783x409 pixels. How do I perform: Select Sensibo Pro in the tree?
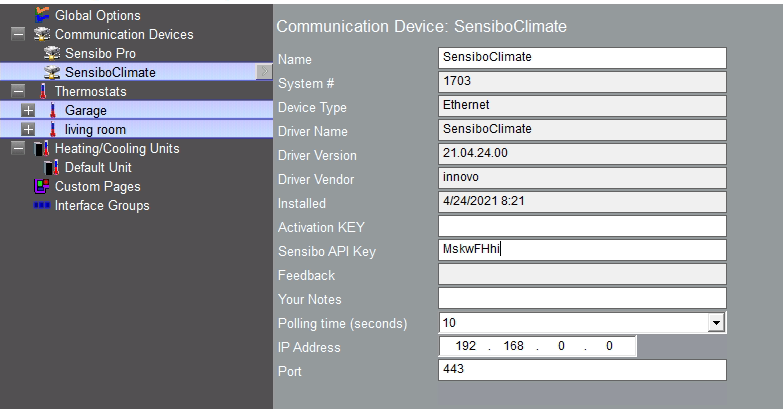[x=100, y=53]
